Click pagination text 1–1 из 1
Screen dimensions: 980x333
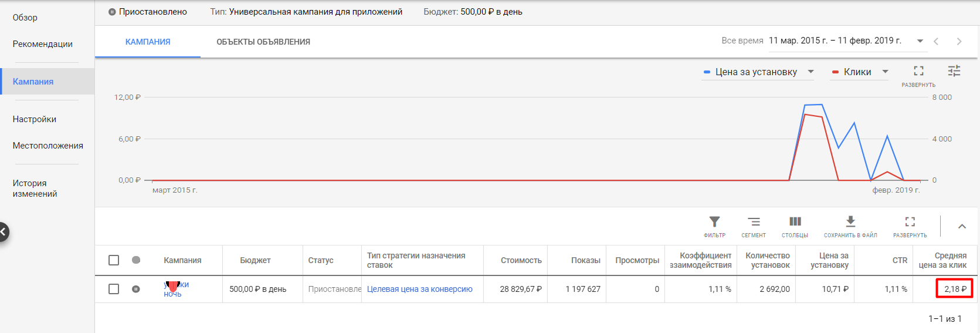coord(945,318)
